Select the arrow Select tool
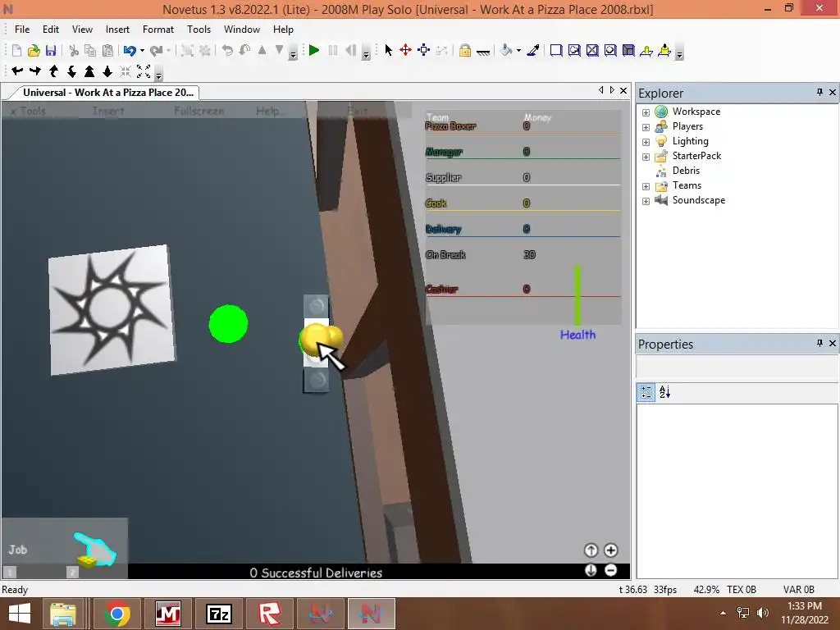 pyautogui.click(x=388, y=50)
